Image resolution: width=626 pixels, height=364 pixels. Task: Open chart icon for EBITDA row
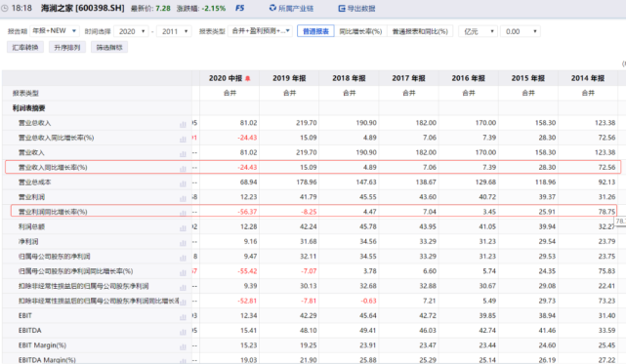[183, 331]
